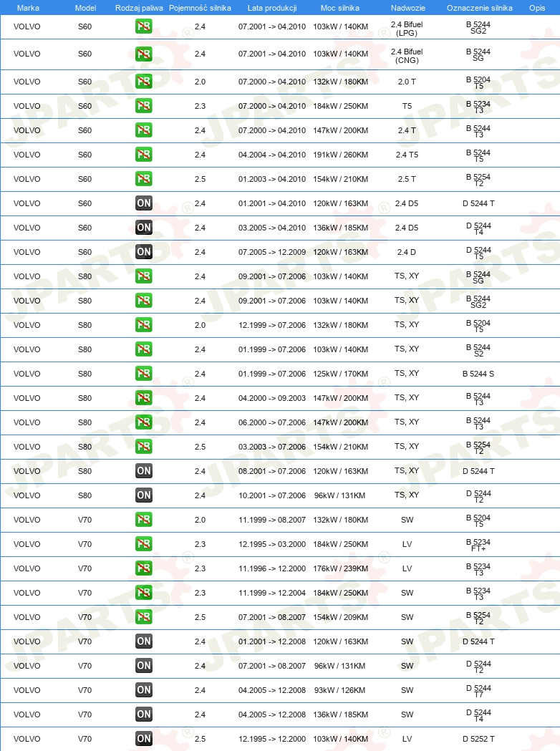Select the 191kW / 260KM power cell

point(341,155)
